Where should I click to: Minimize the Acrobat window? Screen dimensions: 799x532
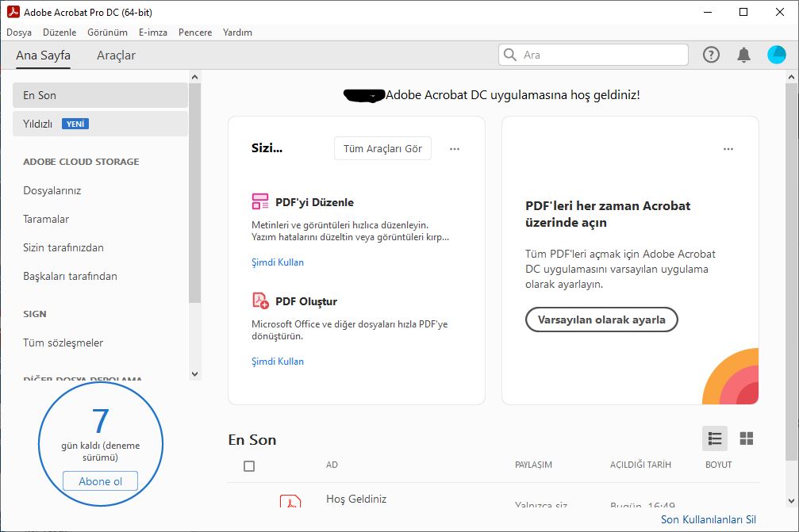[707, 12]
